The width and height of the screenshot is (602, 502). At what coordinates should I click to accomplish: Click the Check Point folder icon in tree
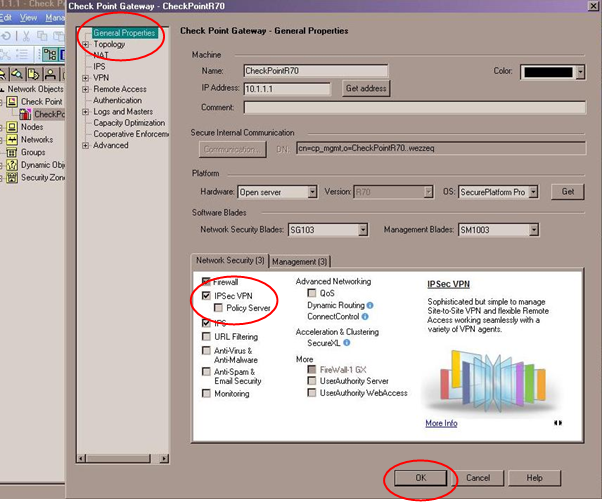point(12,102)
